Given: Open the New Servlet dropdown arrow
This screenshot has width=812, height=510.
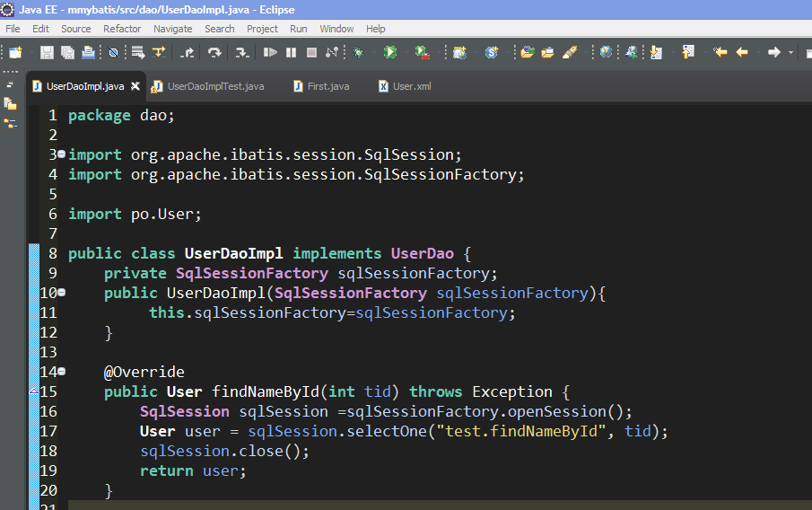Looking at the screenshot, I should coord(508,52).
